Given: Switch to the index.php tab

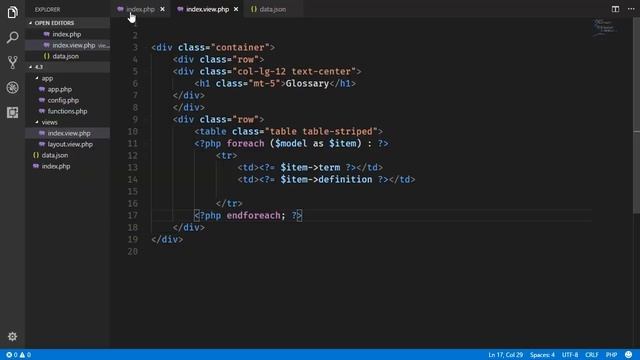Looking at the screenshot, I should [140, 9].
